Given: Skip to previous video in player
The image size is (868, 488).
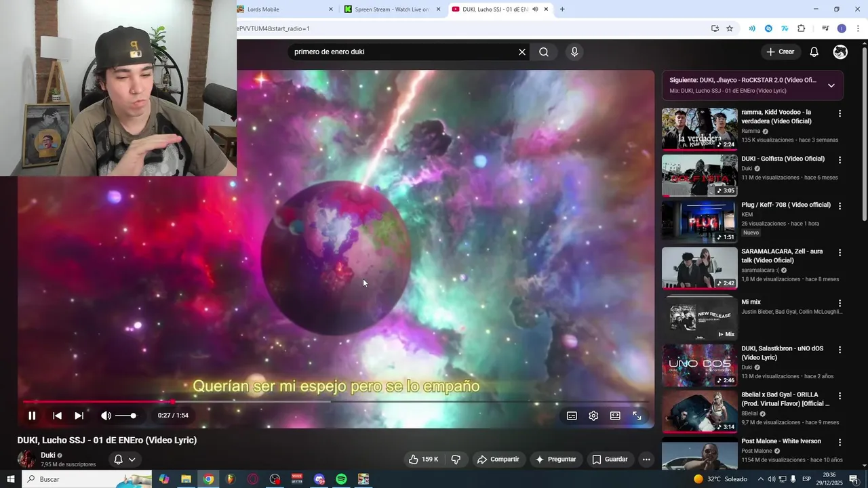Looking at the screenshot, I should [57, 415].
